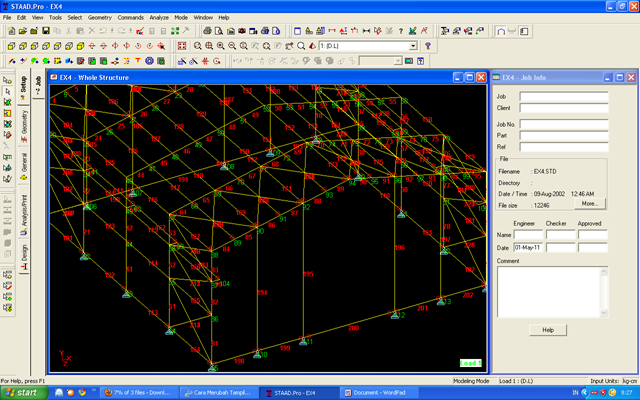Click the Job No. input field
The image size is (640, 400).
tap(564, 124)
